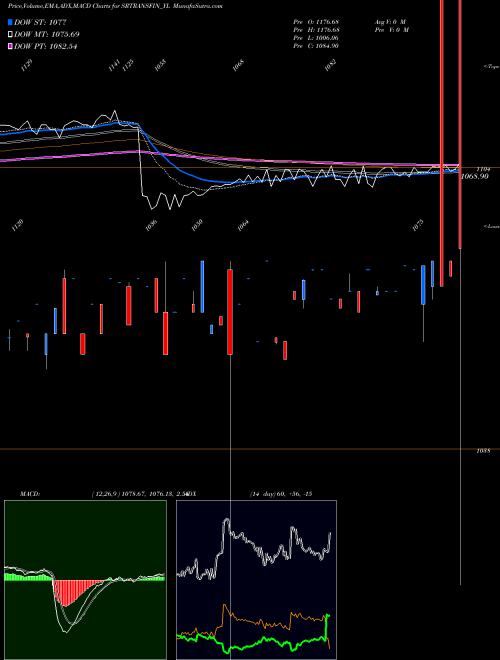
Task: Click the 1068 top price label
Action: tap(239, 65)
